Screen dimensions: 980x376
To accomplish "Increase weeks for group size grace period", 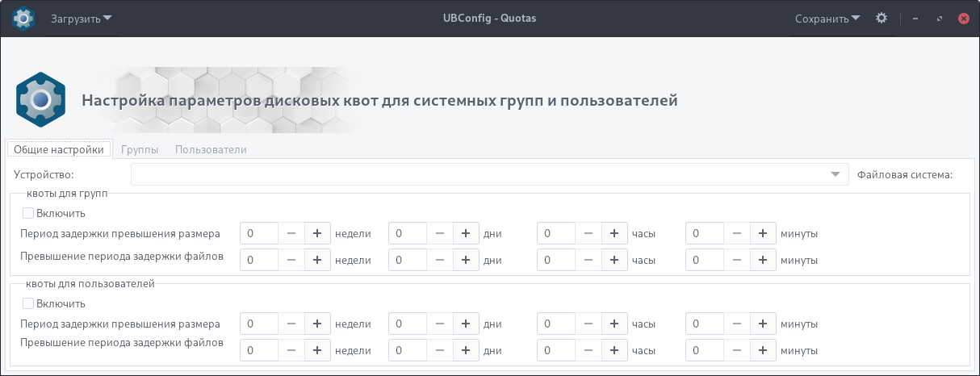I will coord(317,233).
